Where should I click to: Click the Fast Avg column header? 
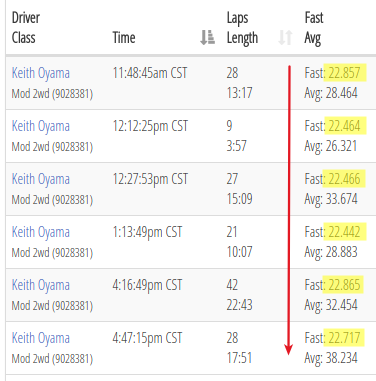coord(314,28)
